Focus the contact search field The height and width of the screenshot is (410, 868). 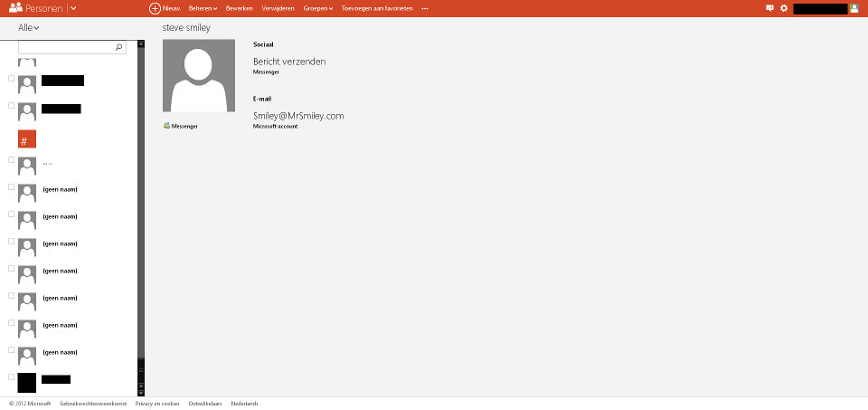pyautogui.click(x=72, y=47)
